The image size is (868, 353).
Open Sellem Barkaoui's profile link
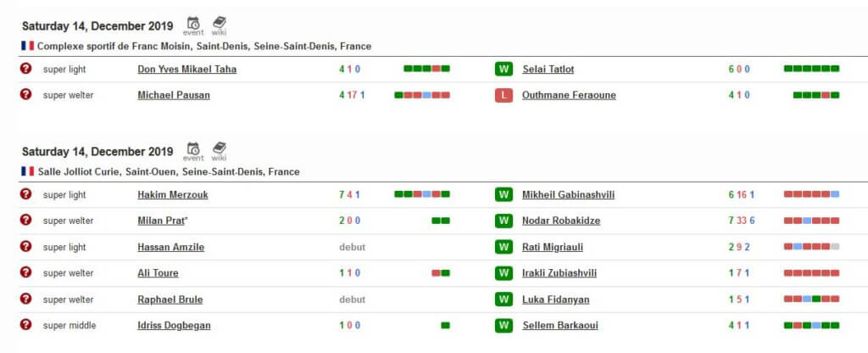coord(560,325)
